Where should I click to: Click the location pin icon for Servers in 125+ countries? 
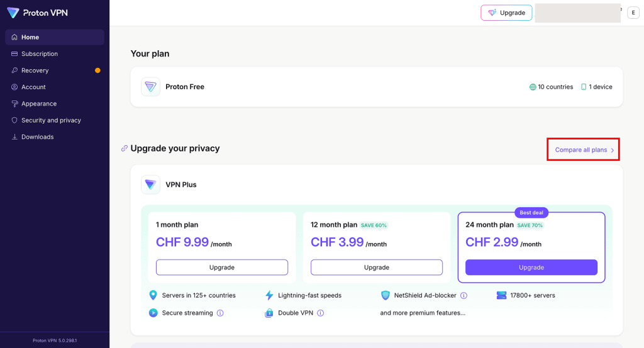pos(153,295)
